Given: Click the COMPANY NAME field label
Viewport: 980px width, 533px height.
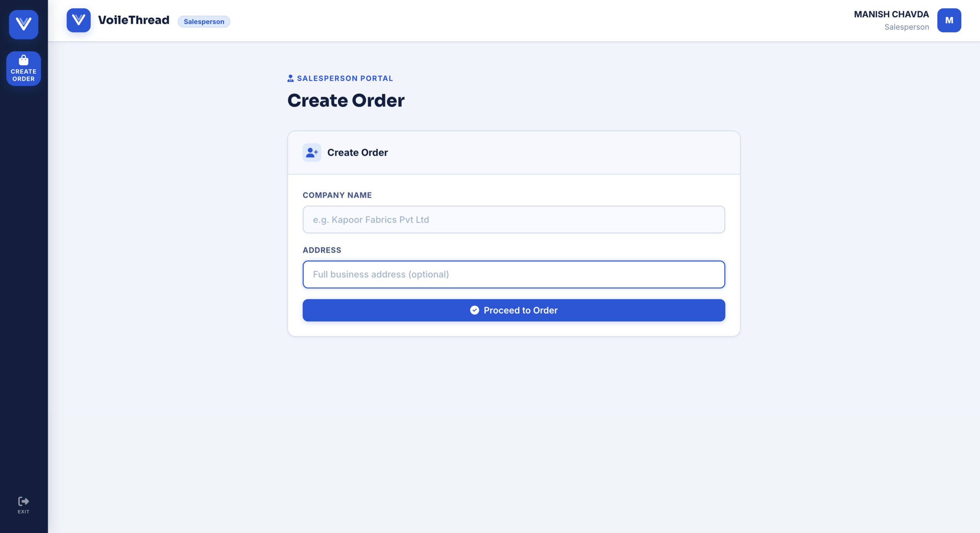Looking at the screenshot, I should point(337,195).
